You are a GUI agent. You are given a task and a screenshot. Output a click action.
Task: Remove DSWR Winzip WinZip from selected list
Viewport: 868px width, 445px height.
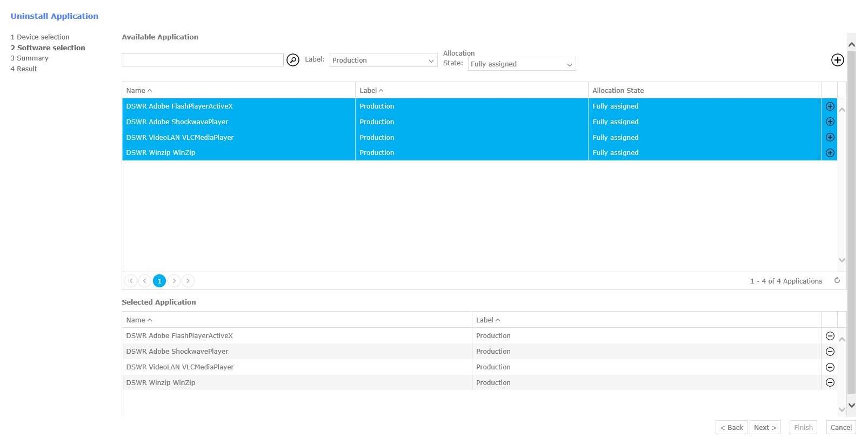(830, 383)
